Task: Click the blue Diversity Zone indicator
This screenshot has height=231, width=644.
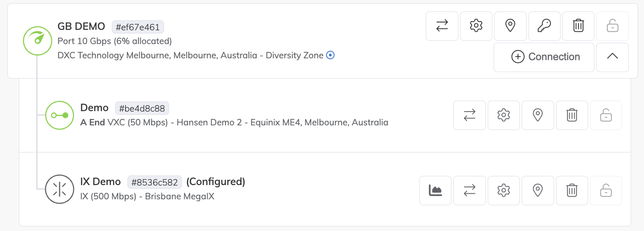Action: (x=330, y=56)
